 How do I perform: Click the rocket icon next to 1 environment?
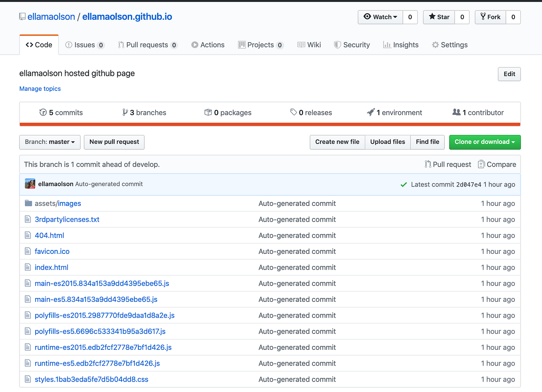[x=371, y=112]
